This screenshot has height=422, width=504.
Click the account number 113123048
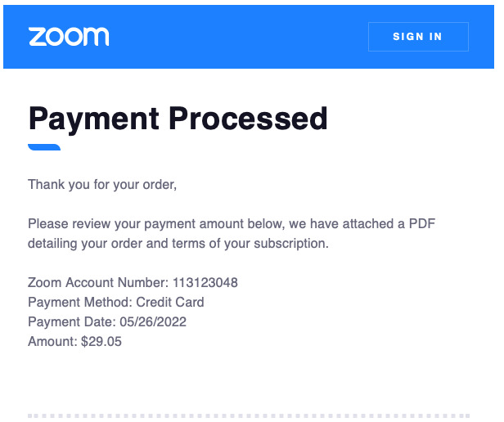pos(205,282)
